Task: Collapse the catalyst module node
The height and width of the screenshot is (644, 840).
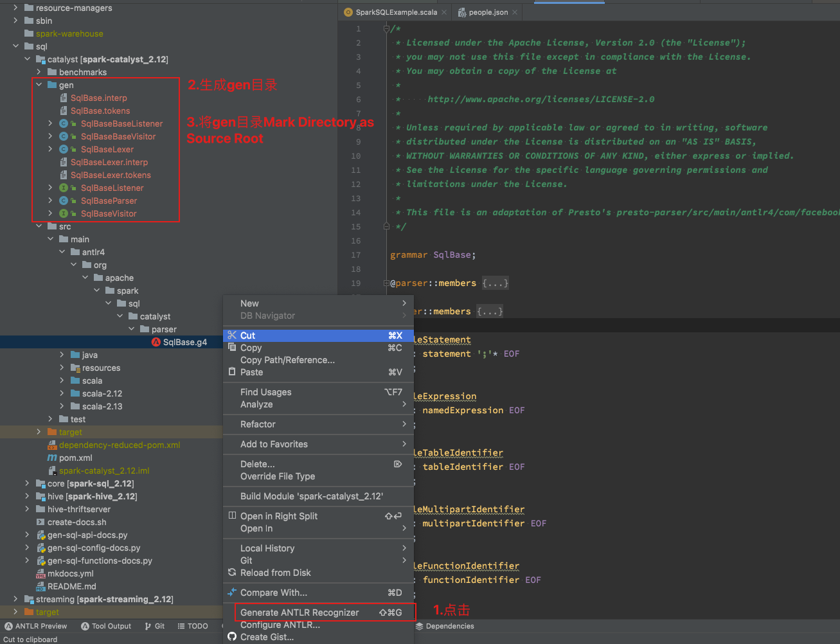Action: click(28, 59)
